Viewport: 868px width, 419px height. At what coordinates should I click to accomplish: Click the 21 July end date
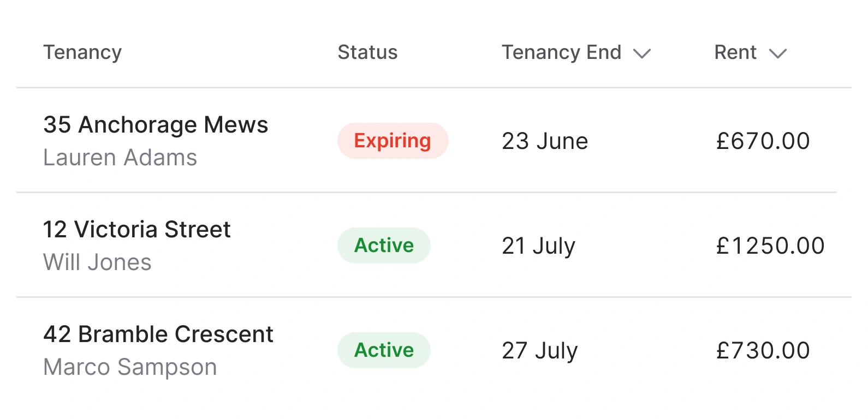pos(538,246)
